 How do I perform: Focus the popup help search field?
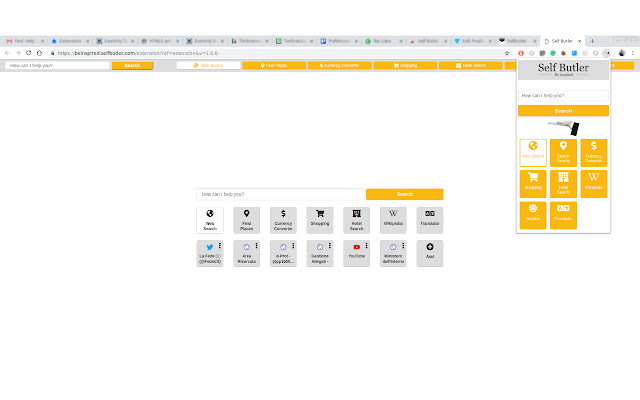[x=563, y=96]
